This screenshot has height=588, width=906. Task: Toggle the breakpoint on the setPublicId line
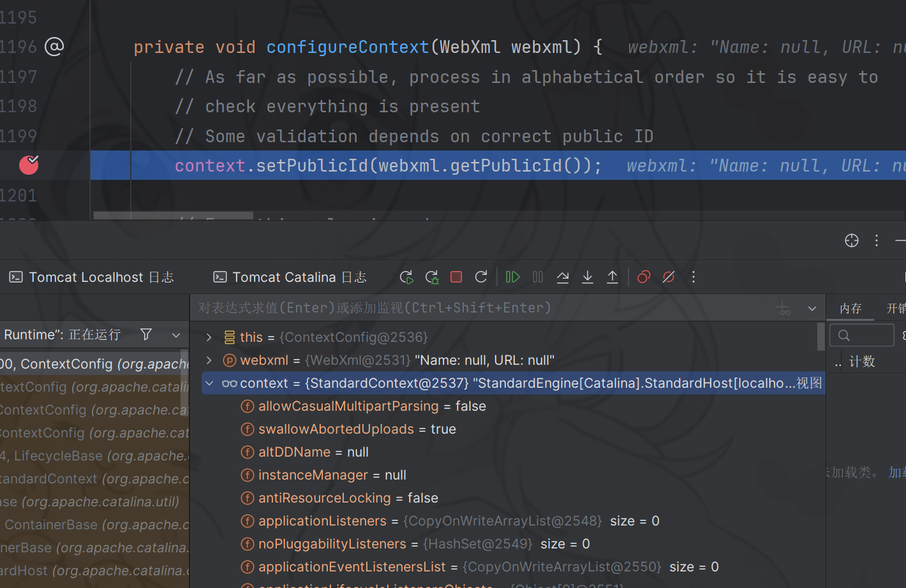point(29,165)
